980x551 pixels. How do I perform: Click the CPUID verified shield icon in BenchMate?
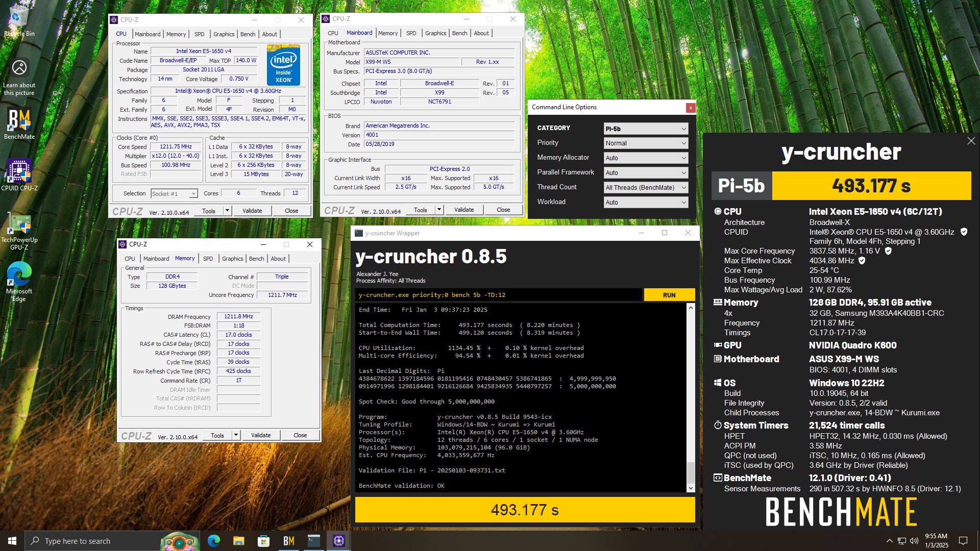click(x=964, y=232)
